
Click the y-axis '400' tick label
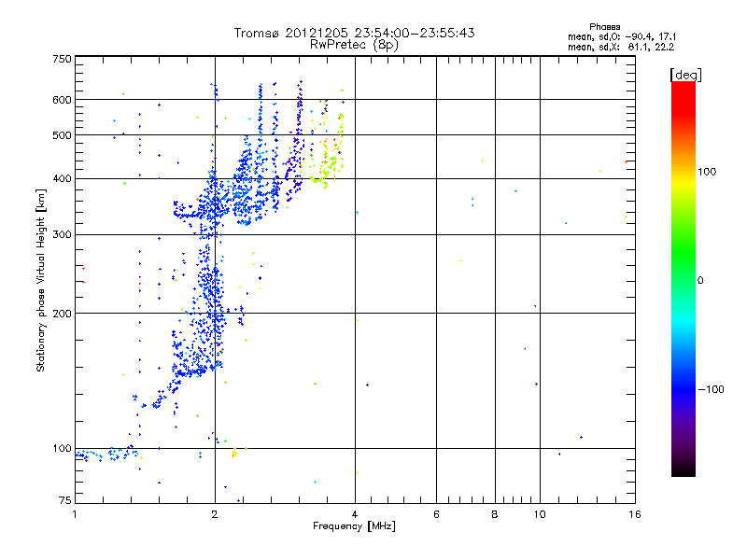[x=62, y=179]
